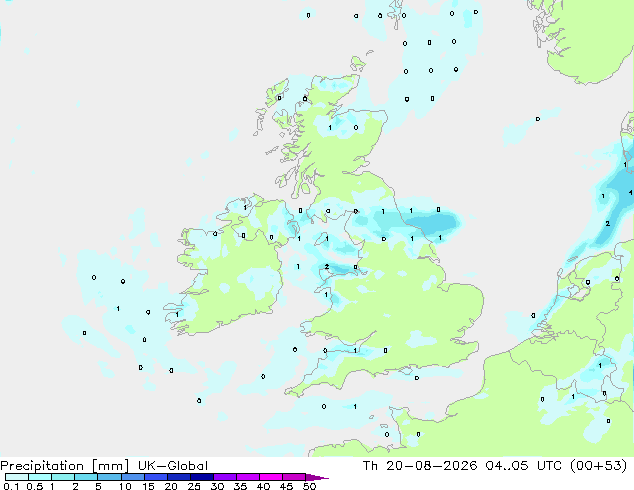This screenshot has height=490, width=634.
Task: Click the 0.1–0.5 mm lightest legend swatch
Action: pyautogui.click(x=17, y=477)
